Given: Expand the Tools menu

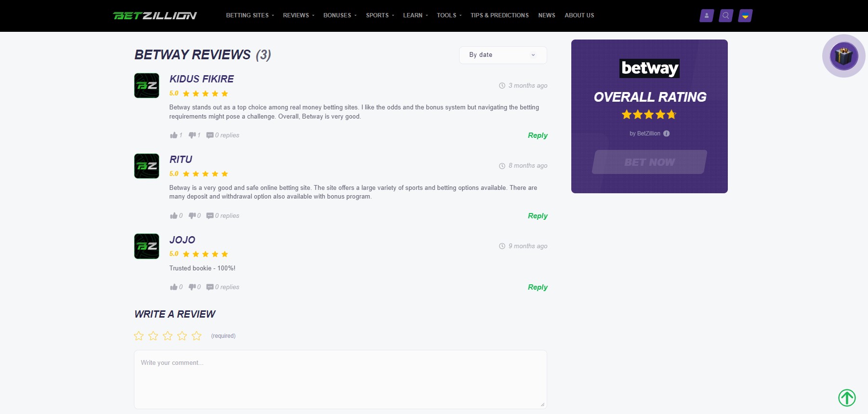Looking at the screenshot, I should click(449, 15).
